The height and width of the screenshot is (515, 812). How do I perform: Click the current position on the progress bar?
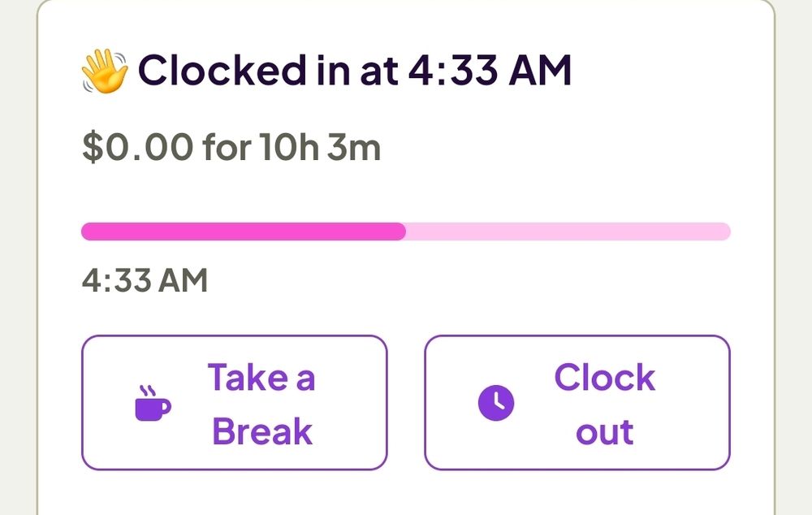pyautogui.click(x=404, y=232)
